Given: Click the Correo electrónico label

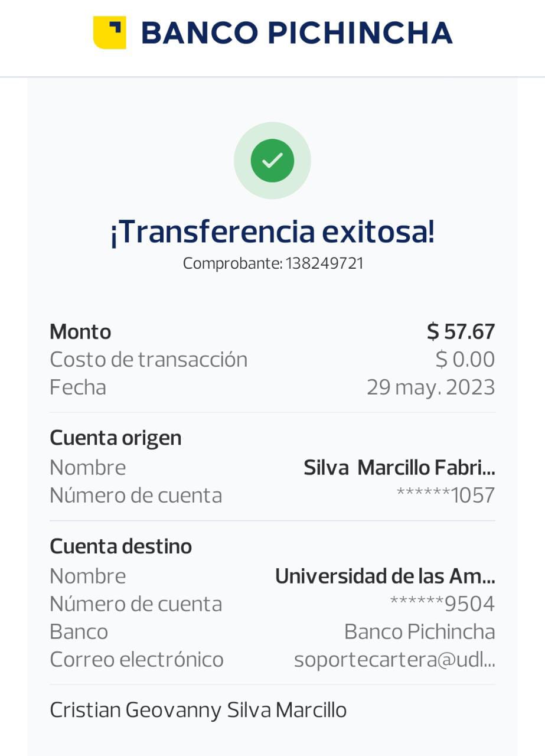Looking at the screenshot, I should [136, 660].
